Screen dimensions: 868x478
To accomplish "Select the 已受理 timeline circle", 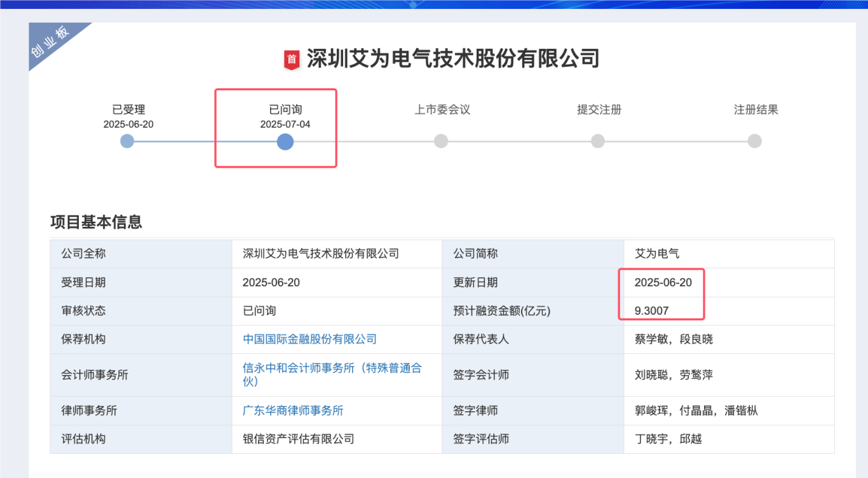I will pos(127,141).
